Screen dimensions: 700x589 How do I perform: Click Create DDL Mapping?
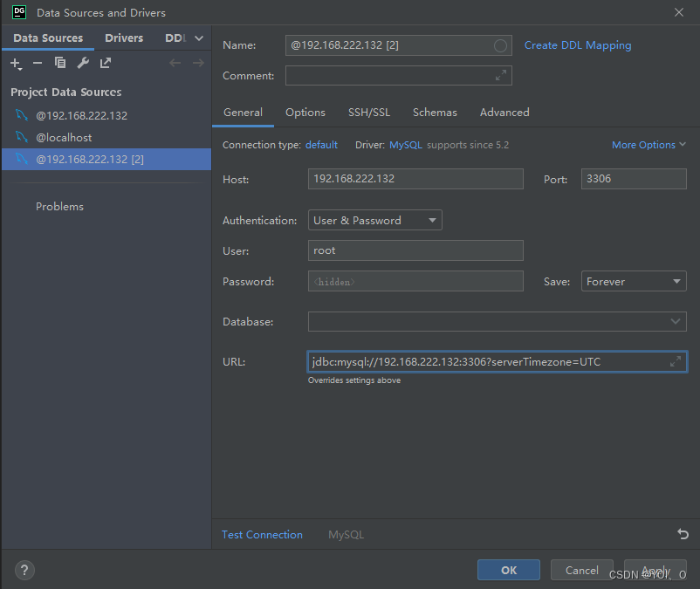point(577,45)
